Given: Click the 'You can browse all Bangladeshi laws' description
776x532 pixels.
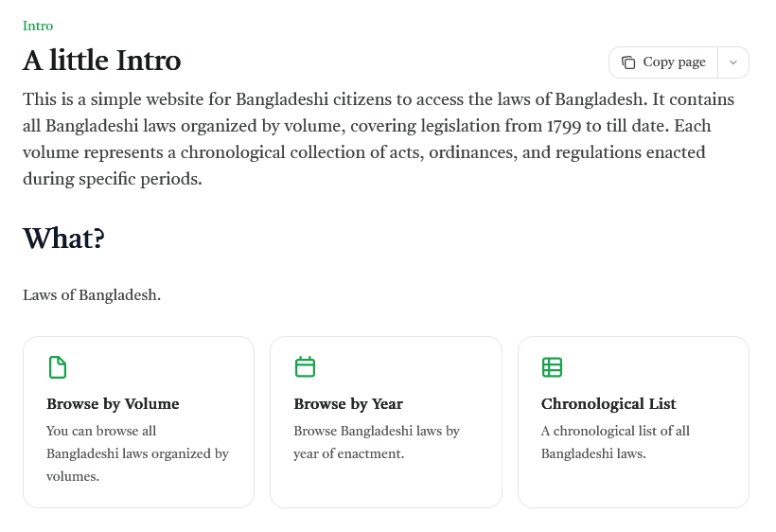Looking at the screenshot, I should point(137,453).
